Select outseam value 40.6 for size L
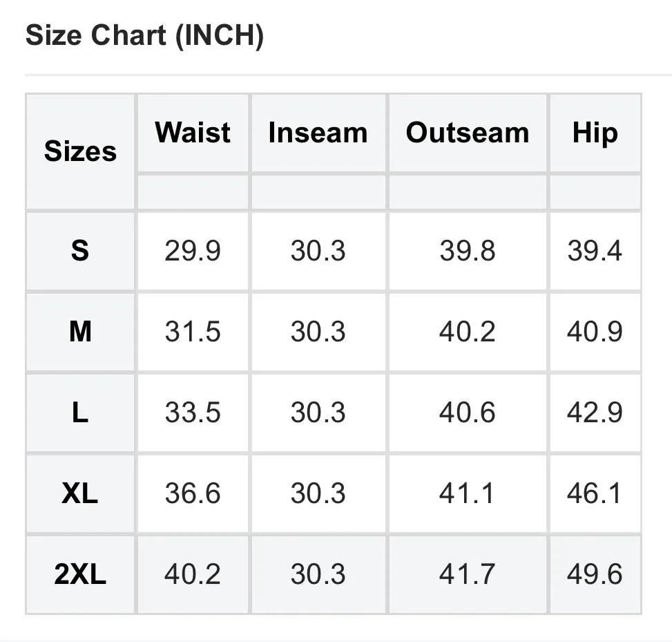This screenshot has height=642, width=672. click(x=467, y=413)
